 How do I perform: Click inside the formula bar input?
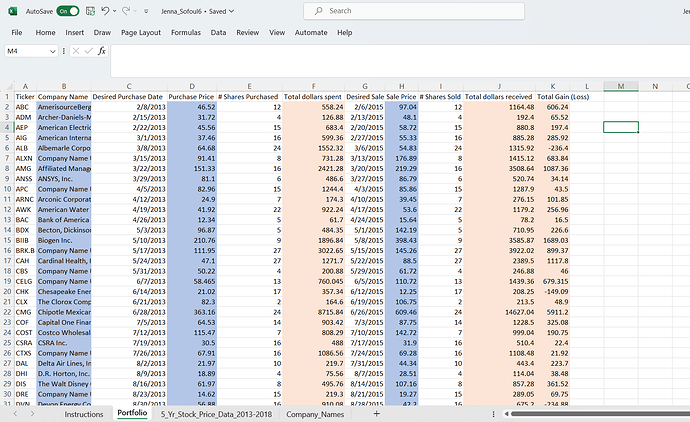tap(400, 61)
